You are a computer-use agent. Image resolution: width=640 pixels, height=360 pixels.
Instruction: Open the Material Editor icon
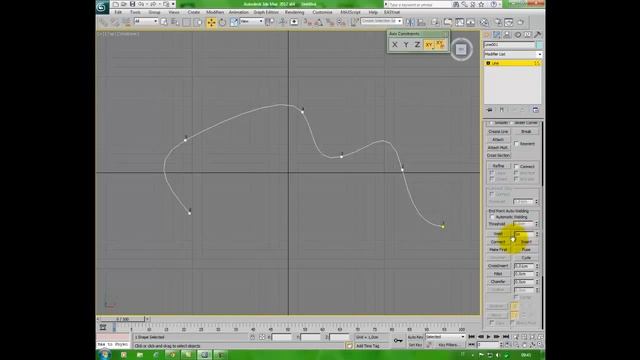pos(484,22)
